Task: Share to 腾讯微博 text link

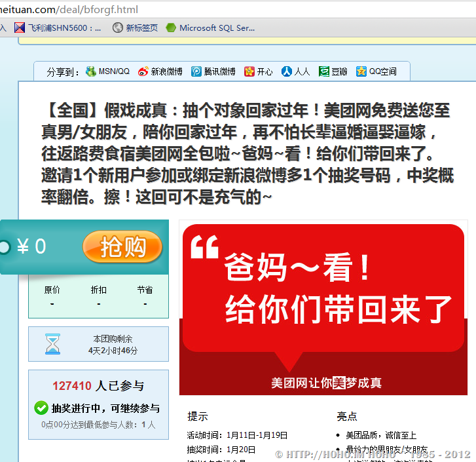Action: point(219,71)
